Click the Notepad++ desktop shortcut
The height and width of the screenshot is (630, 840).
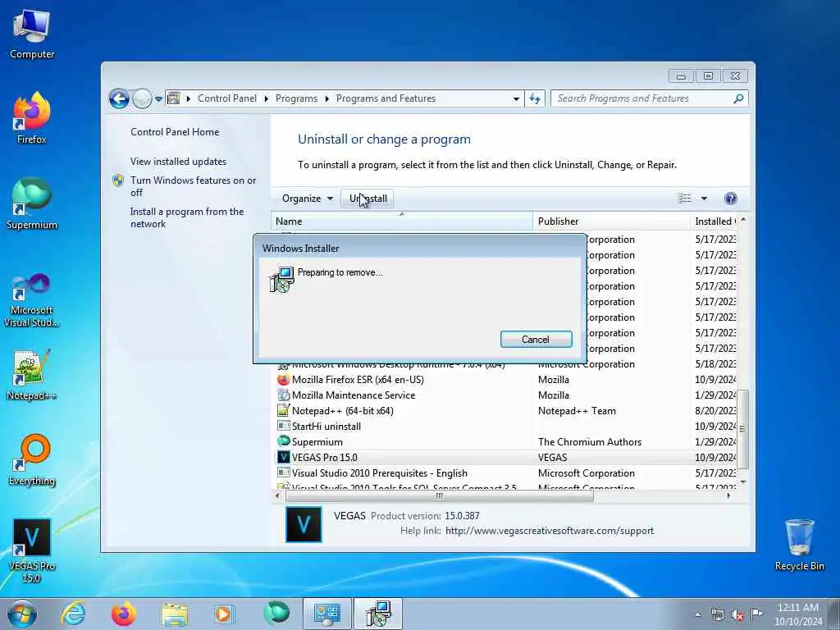pos(32,375)
